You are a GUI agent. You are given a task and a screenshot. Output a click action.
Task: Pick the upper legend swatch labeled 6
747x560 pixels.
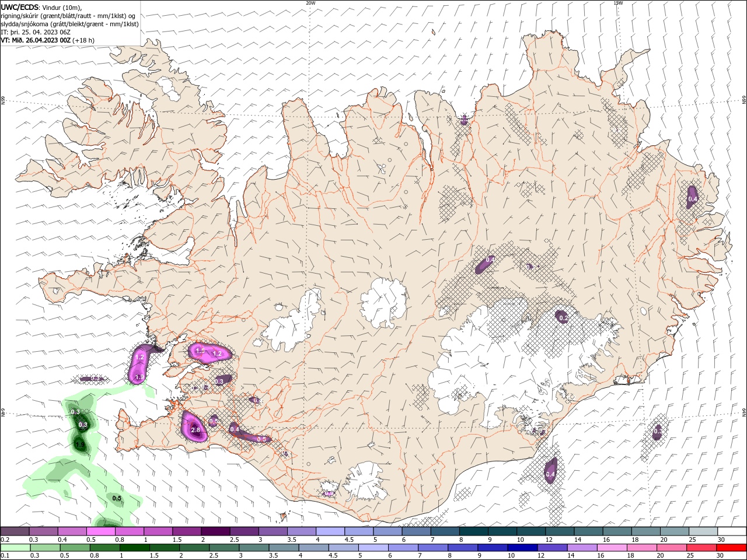click(416, 531)
